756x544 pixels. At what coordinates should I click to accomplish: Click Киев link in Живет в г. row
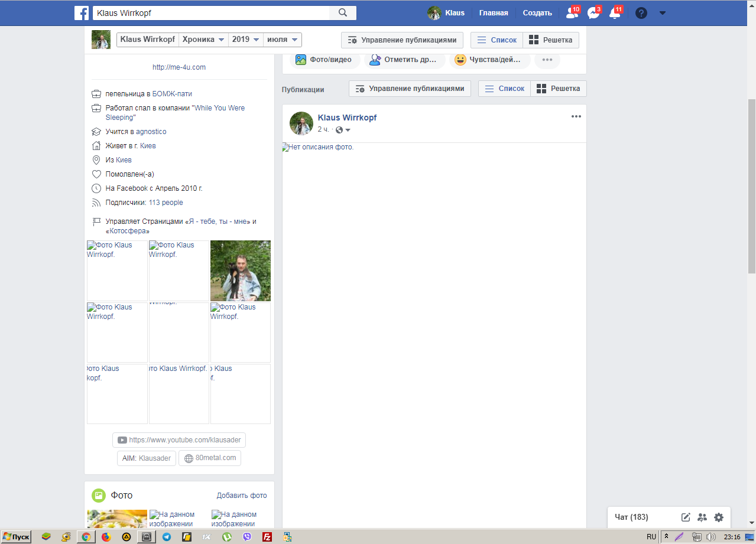[148, 146]
